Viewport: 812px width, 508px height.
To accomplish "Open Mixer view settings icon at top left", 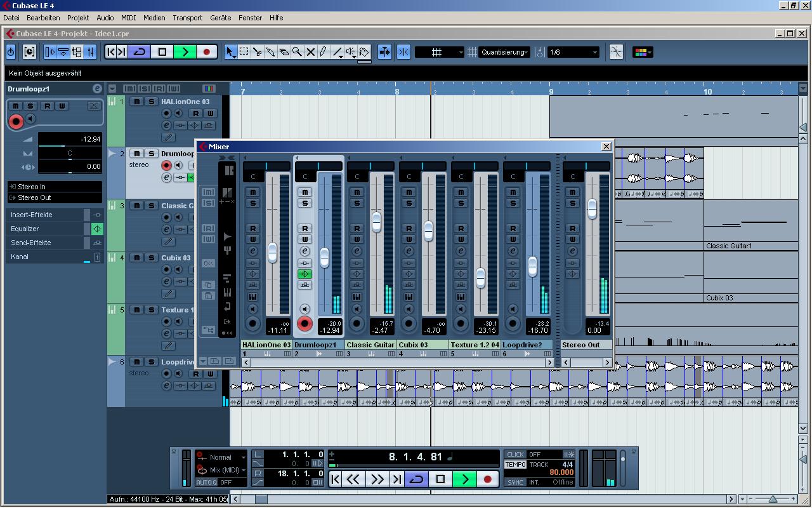I will click(x=229, y=170).
